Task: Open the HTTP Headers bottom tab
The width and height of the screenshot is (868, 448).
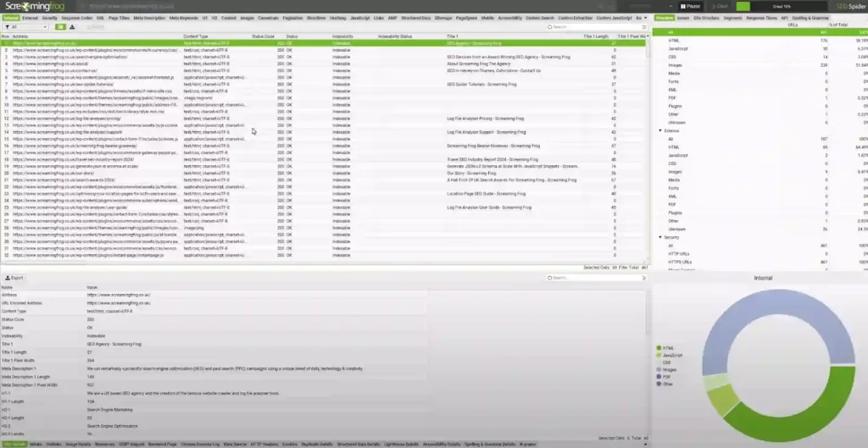Action: tap(264, 444)
